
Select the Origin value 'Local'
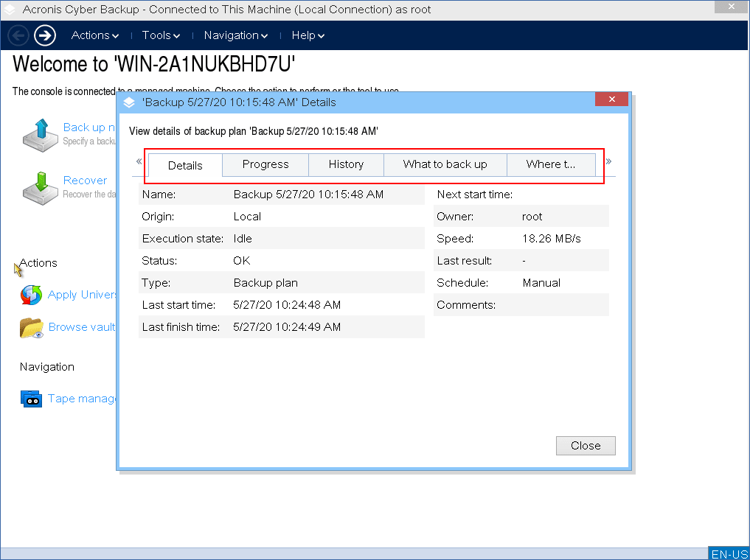pyautogui.click(x=247, y=217)
